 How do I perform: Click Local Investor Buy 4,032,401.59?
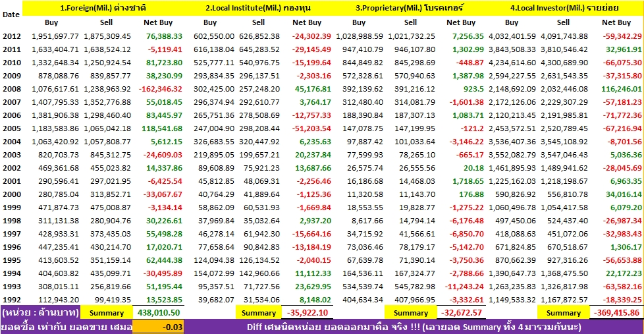[x=512, y=36]
